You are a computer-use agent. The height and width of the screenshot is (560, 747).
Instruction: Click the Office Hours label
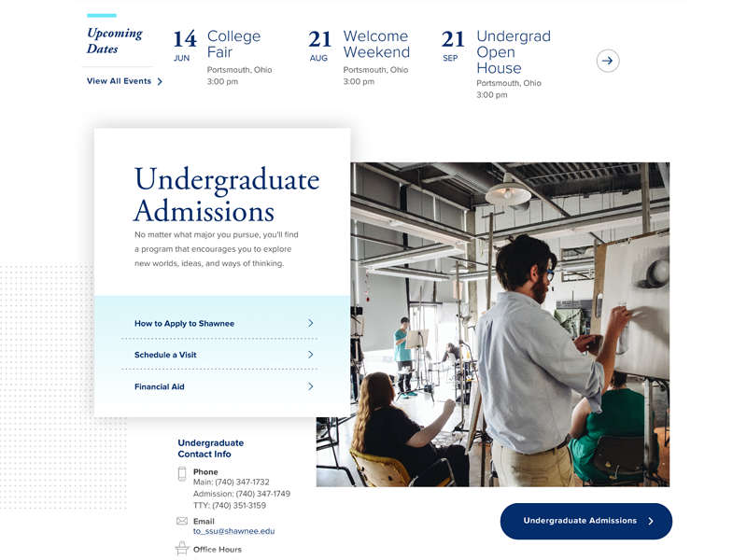coord(218,550)
